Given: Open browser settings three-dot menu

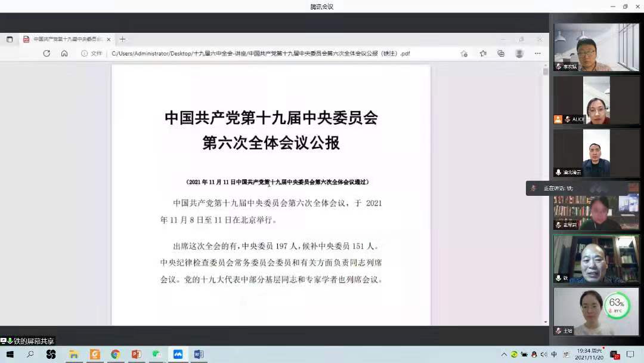Looking at the screenshot, I should 538,53.
